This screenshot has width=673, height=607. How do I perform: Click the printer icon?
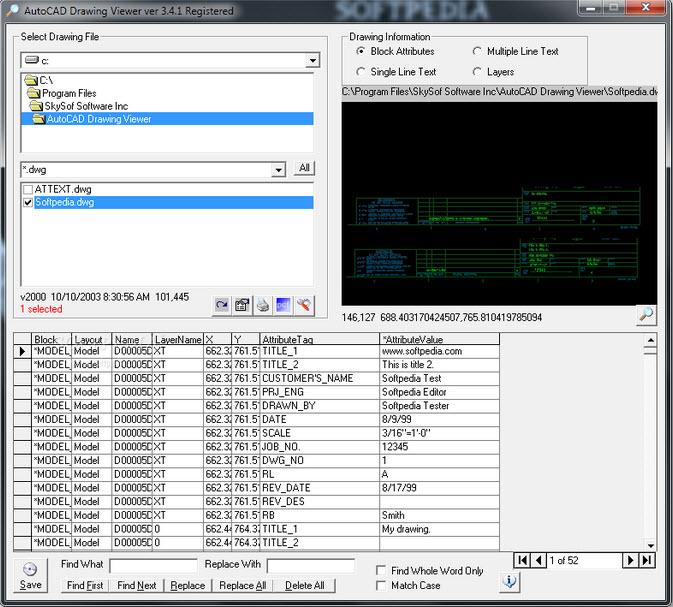tap(263, 305)
